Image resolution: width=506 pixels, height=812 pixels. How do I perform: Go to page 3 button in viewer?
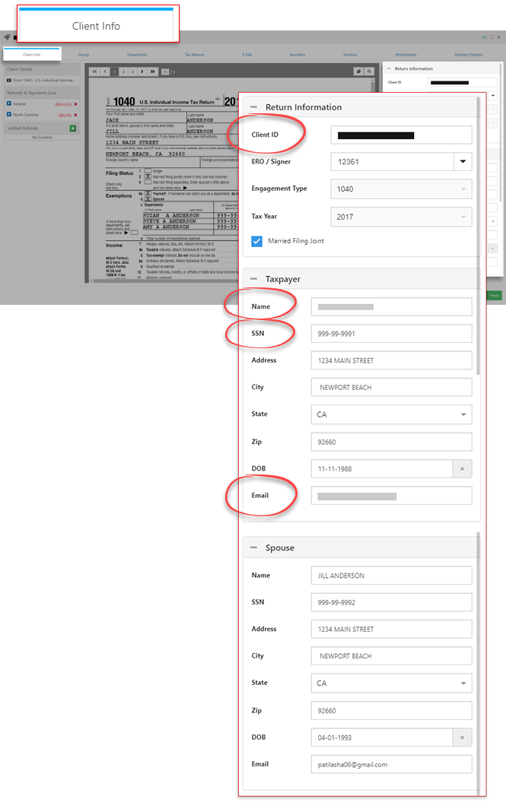coord(132,71)
